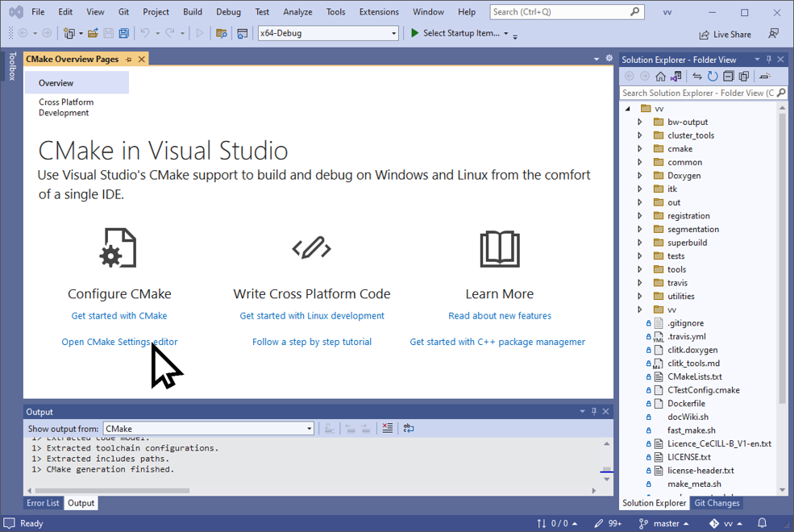
Task: Click the Refresh icon in Solution Explorer
Action: pos(713,77)
